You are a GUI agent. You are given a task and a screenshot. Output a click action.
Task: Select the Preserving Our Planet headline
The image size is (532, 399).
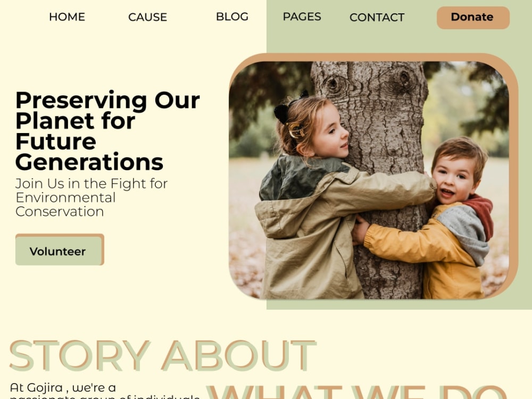pos(107,131)
